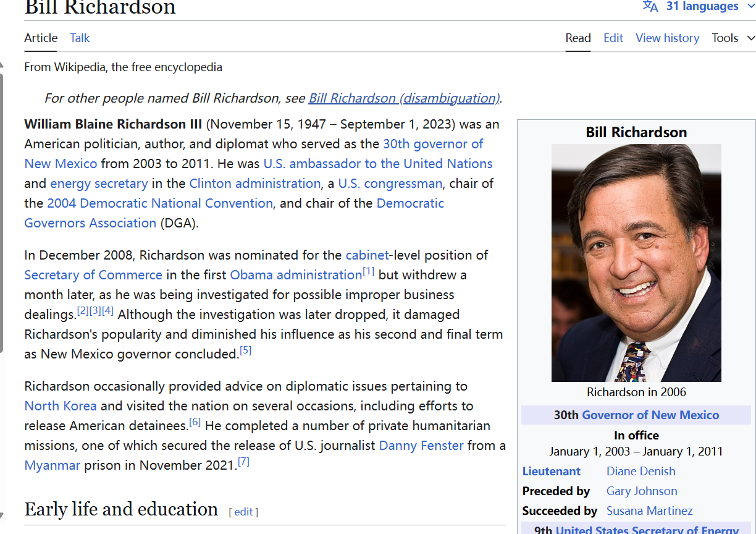Image resolution: width=756 pixels, height=534 pixels.
Task: Click the Edit tab
Action: pos(613,38)
